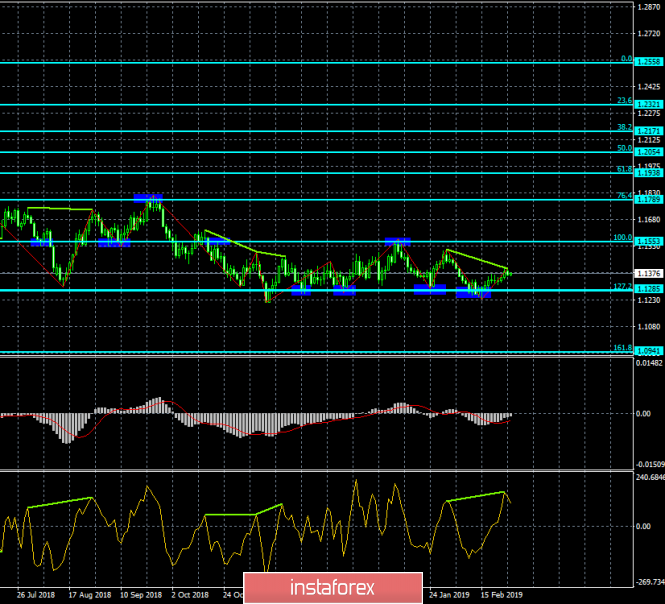This screenshot has height=604, width=665.
Task: Click the blue marker at the September 2018 peak
Action: click(x=148, y=198)
